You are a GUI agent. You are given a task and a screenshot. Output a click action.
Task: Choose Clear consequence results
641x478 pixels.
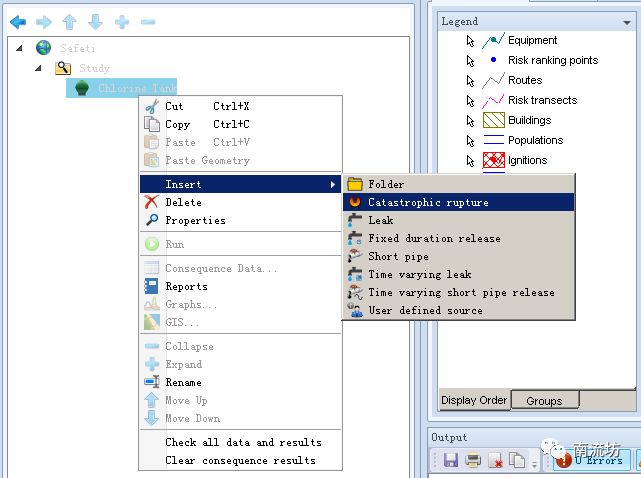coord(240,460)
